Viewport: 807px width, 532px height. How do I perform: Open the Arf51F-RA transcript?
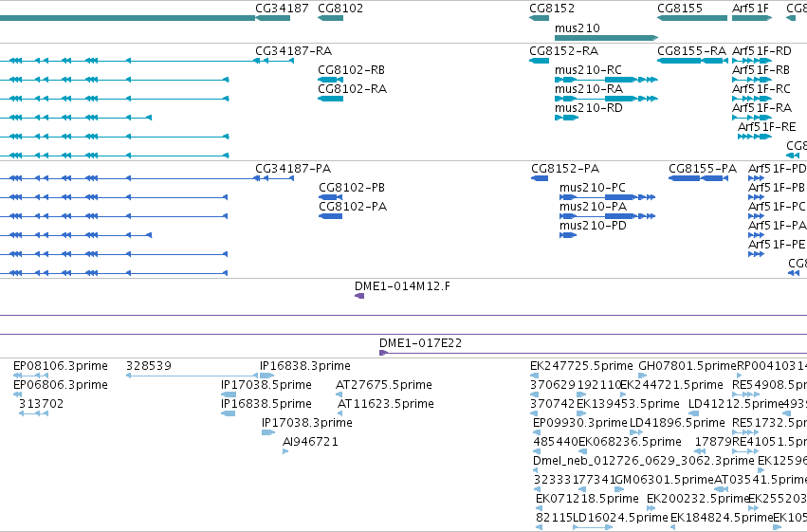point(752,118)
